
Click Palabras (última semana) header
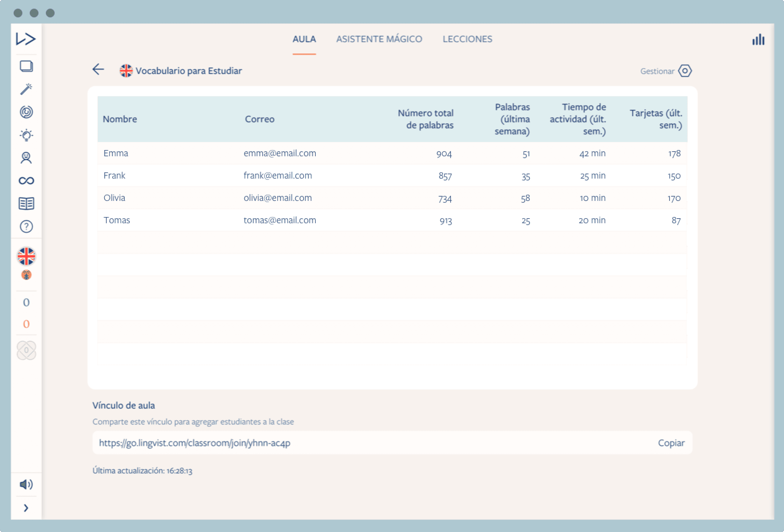coord(512,119)
